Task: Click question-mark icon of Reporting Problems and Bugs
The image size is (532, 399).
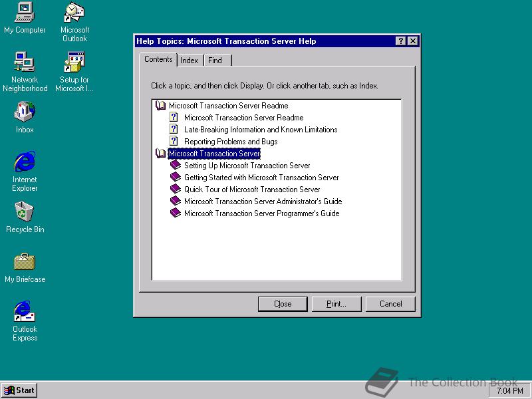Action: pyautogui.click(x=174, y=141)
